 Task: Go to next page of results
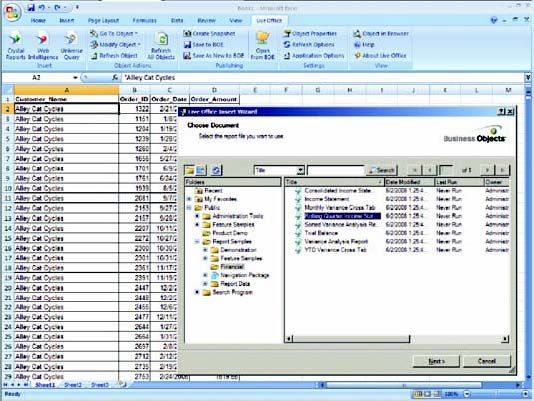pyautogui.click(x=488, y=170)
